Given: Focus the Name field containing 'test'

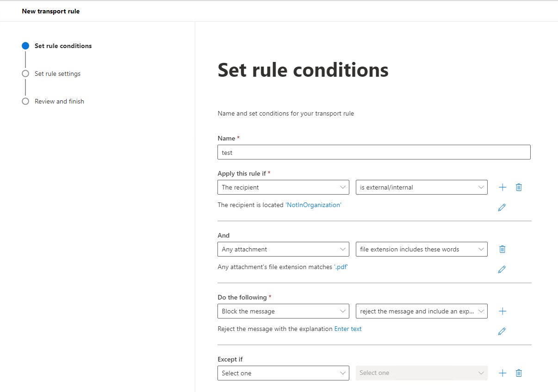Looking at the screenshot, I should (x=374, y=152).
